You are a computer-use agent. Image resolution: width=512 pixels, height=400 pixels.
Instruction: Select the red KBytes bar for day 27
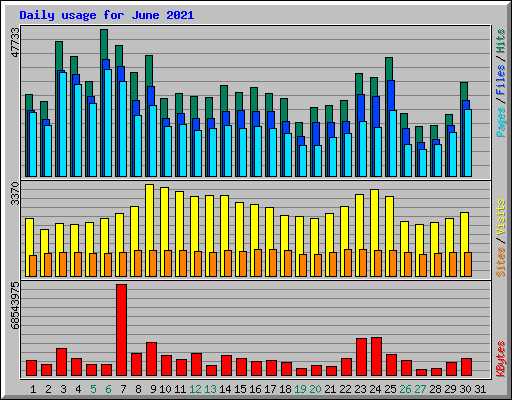click(421, 373)
